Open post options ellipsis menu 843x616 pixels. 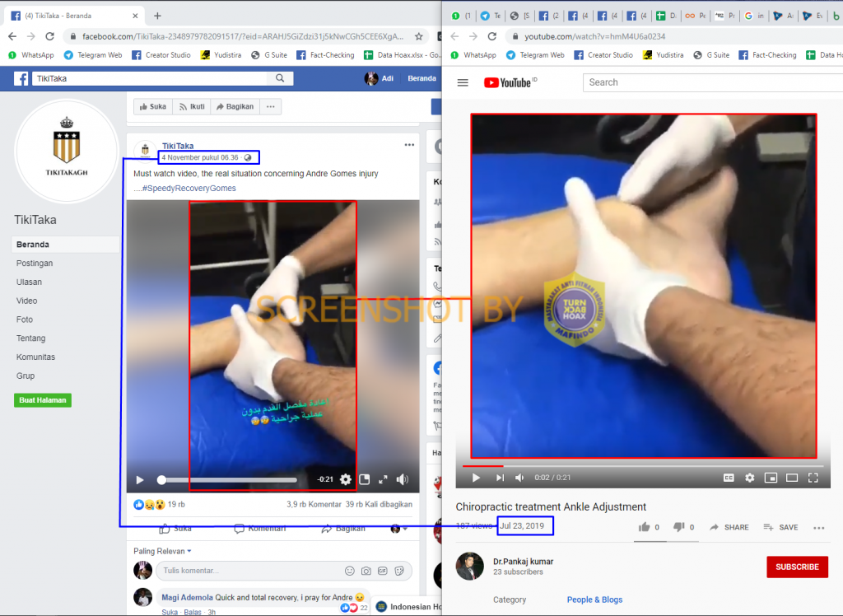tap(409, 145)
